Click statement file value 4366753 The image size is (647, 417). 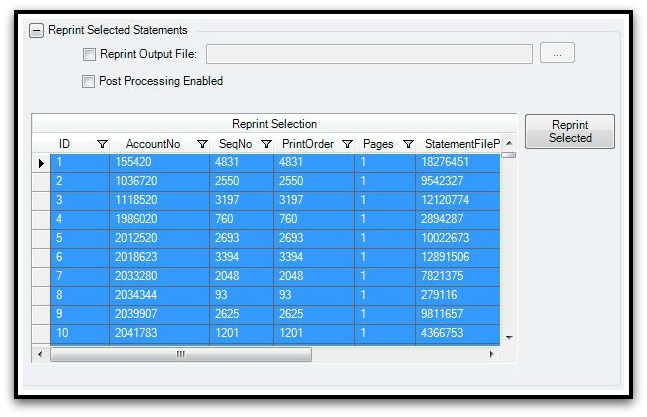(x=458, y=334)
